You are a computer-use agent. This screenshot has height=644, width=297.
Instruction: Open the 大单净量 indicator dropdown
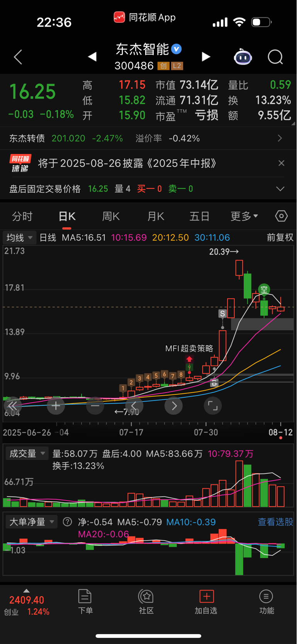point(31,522)
